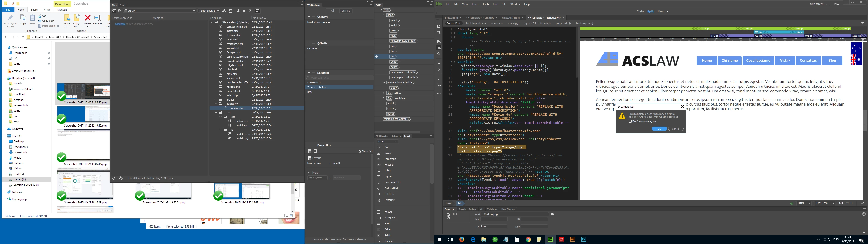Click the Put files upload arrow
Viewport: 868px width, 244px height.
(244, 11)
